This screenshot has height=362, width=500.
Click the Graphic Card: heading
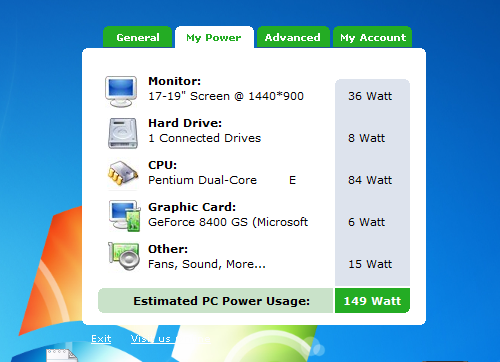point(192,207)
